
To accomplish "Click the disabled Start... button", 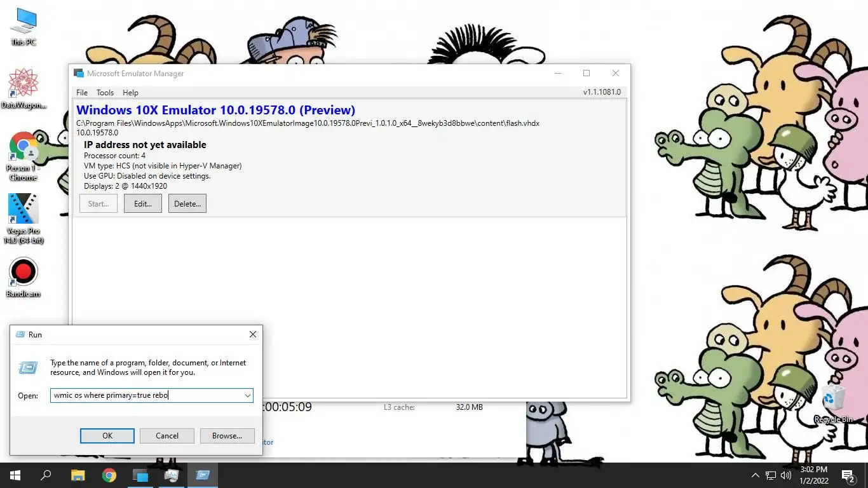I will pyautogui.click(x=98, y=203).
